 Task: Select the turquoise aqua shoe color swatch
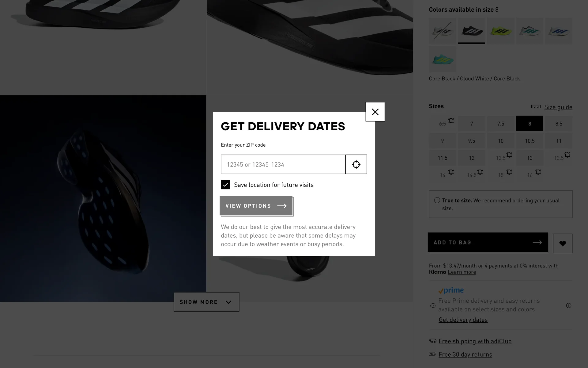[x=443, y=59]
